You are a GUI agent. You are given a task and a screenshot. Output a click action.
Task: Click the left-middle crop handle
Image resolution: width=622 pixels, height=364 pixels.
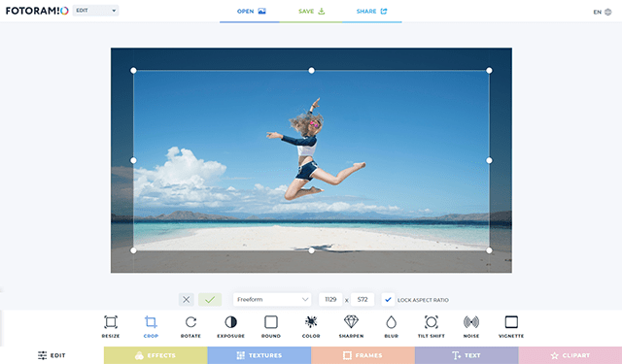[x=134, y=160]
